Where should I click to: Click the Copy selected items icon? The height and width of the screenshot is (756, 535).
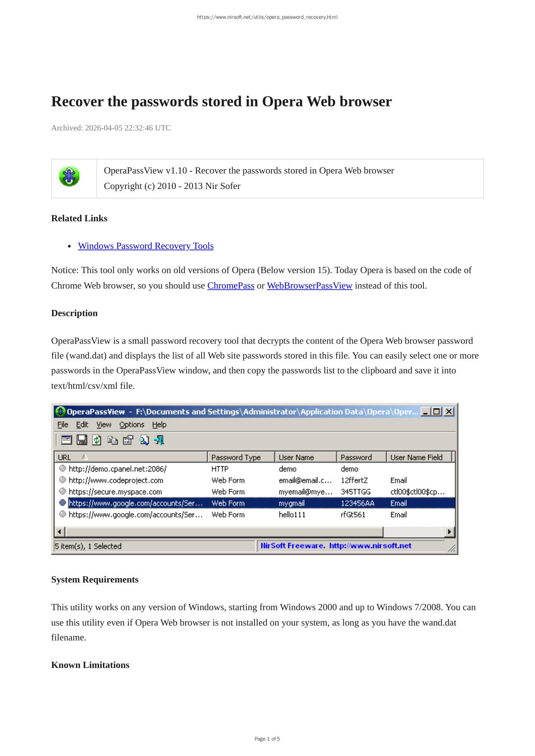112,440
